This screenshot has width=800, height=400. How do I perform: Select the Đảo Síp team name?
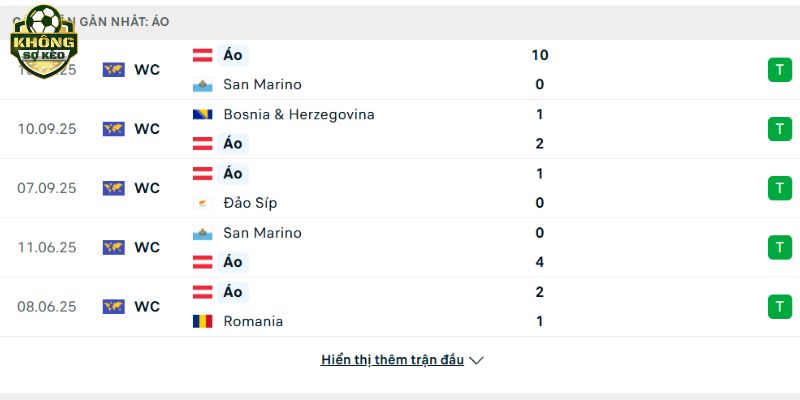[250, 203]
